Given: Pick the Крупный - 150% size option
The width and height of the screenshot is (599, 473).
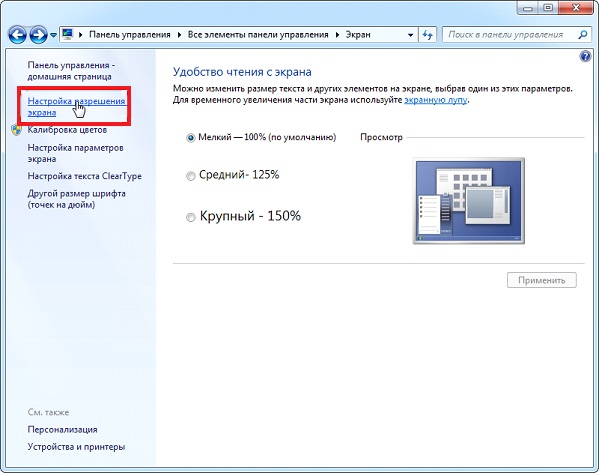Looking at the screenshot, I should pyautogui.click(x=190, y=217).
